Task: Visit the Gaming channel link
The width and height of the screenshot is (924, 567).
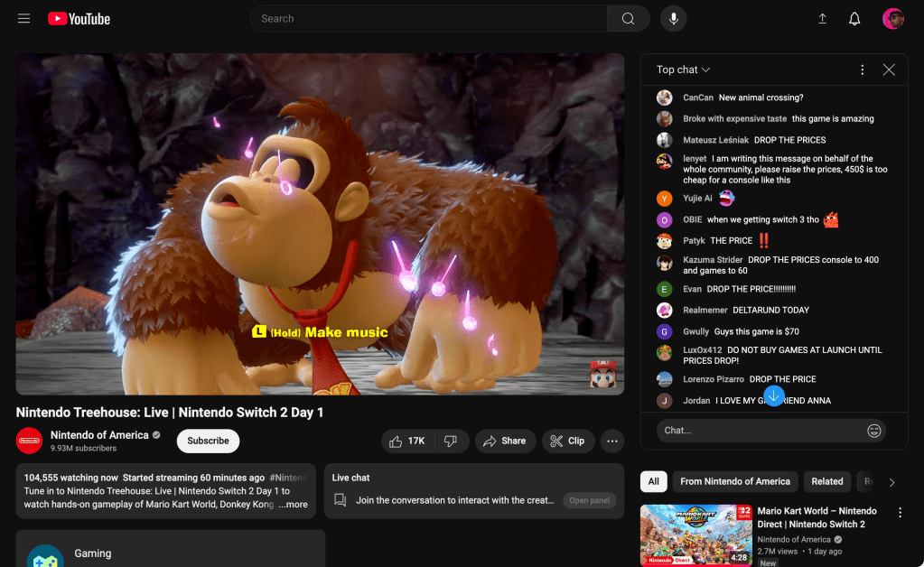Action: (x=93, y=553)
